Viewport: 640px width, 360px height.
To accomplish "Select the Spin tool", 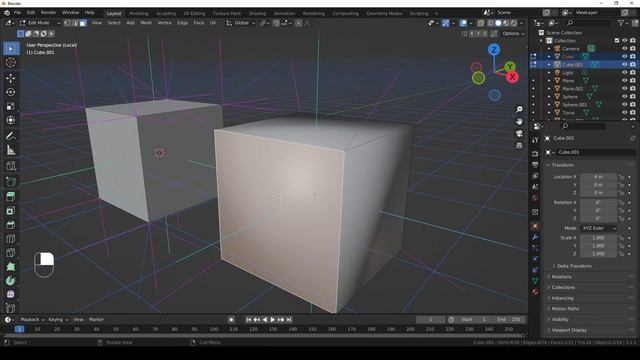I will pos(11,281).
